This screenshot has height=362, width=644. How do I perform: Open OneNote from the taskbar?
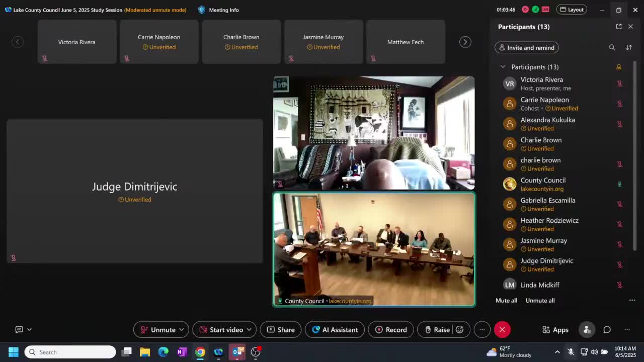coord(182,352)
